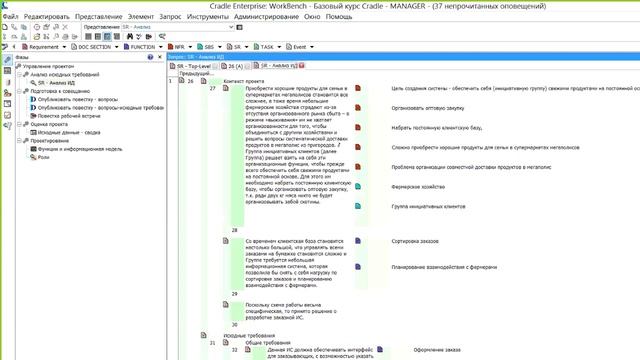Switch to the SR - Top-Level tab
The width and height of the screenshot is (640, 360).
(194, 66)
